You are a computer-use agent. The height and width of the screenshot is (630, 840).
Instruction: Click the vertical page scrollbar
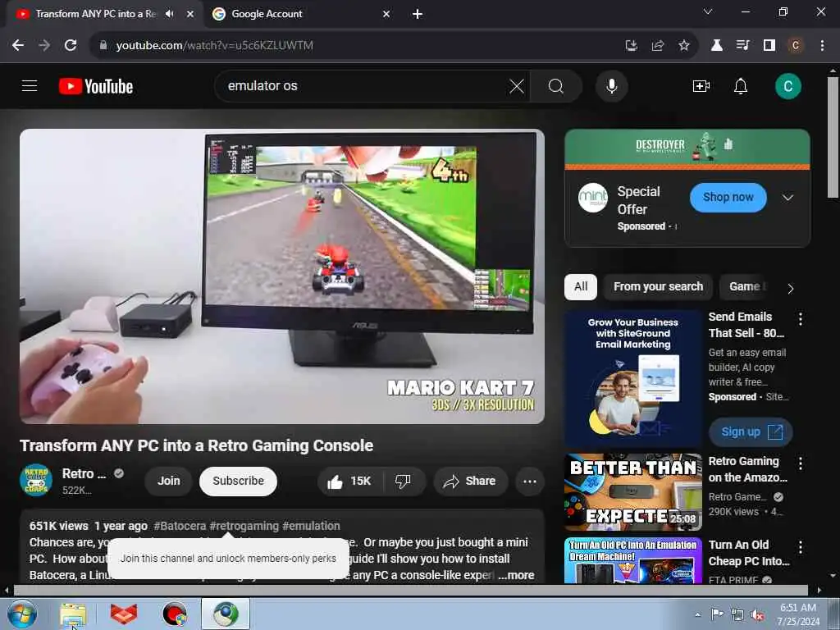point(833,138)
